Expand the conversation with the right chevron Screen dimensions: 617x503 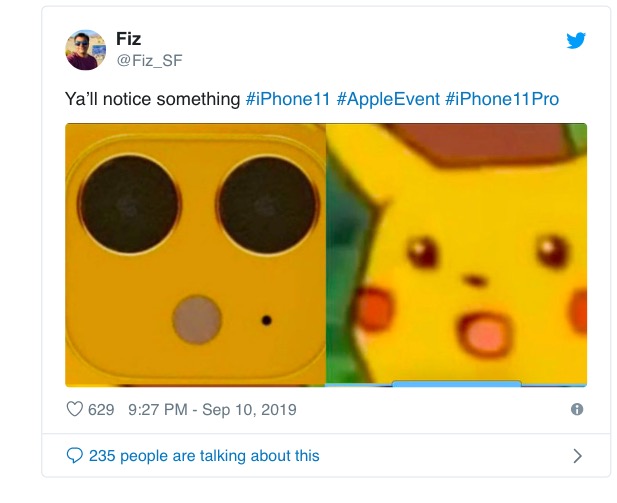click(x=577, y=456)
